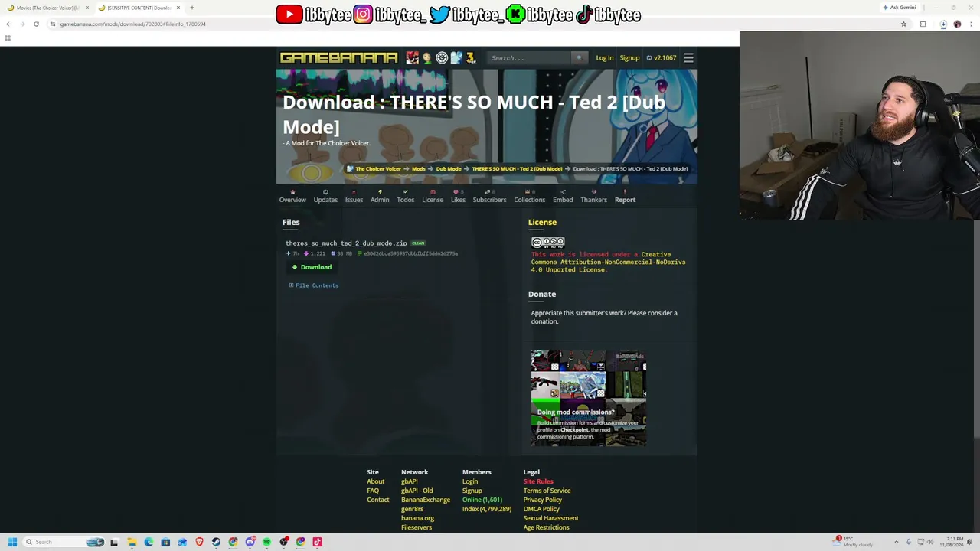Image resolution: width=980 pixels, height=551 pixels.
Task: Select the Admin tab
Action: pos(380,197)
